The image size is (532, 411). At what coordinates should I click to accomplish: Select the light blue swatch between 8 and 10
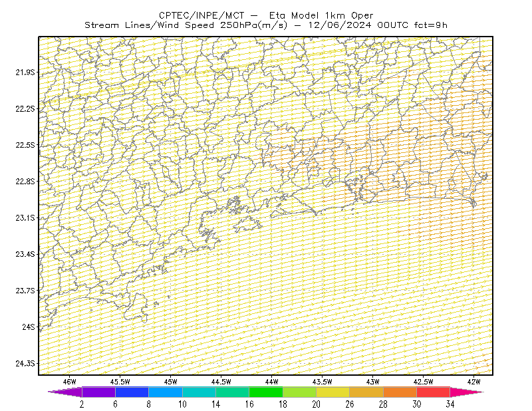(166, 392)
